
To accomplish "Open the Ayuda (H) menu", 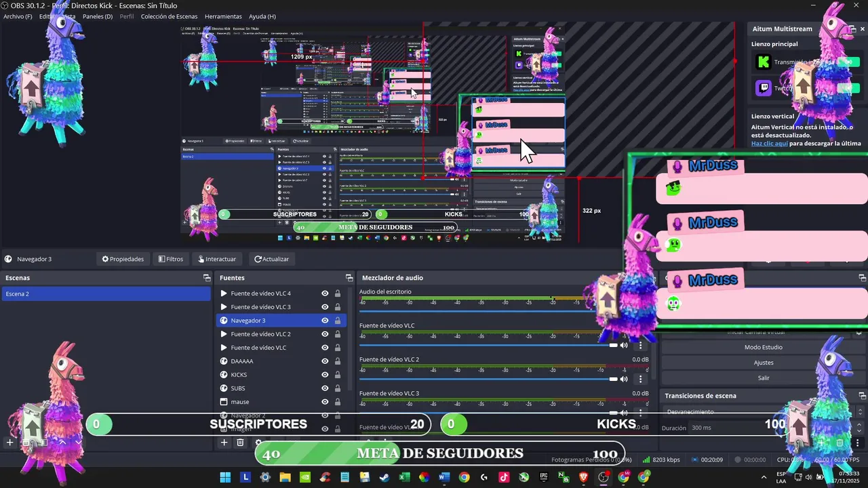I will (x=262, y=16).
